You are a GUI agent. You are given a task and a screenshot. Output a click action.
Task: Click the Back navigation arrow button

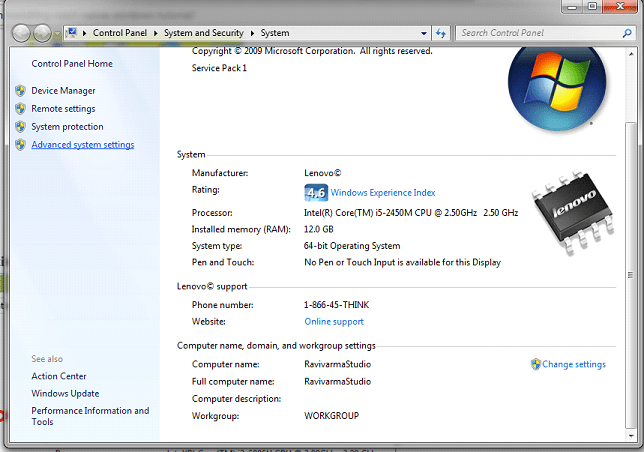(21, 33)
